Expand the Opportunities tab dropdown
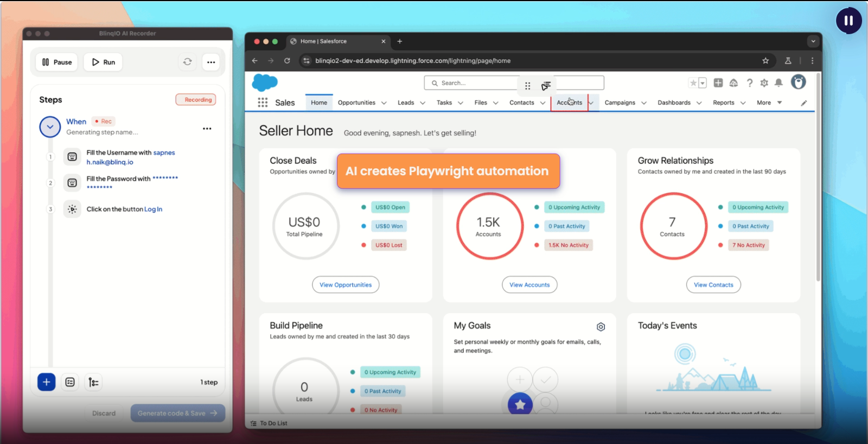 (x=384, y=103)
